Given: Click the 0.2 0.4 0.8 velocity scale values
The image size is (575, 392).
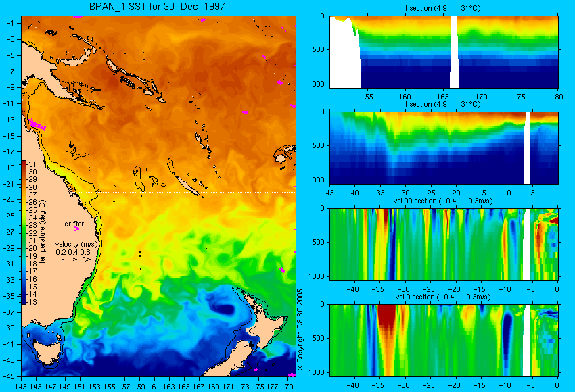Looking at the screenshot, I should (73, 252).
